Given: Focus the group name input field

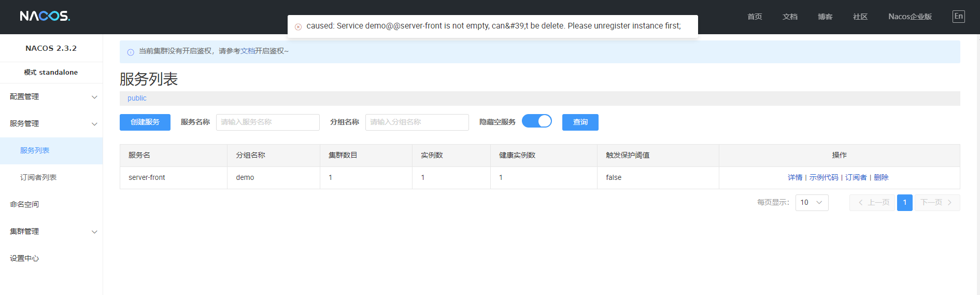Looking at the screenshot, I should click(417, 122).
